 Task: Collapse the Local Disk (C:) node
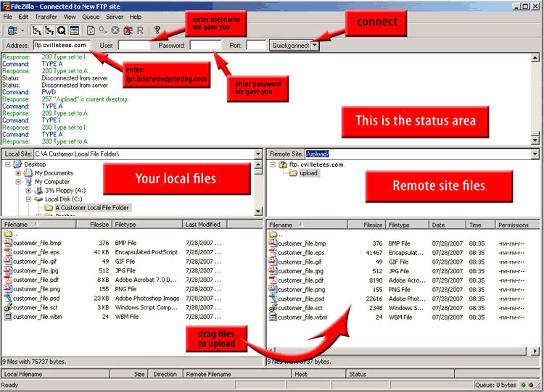click(28, 199)
